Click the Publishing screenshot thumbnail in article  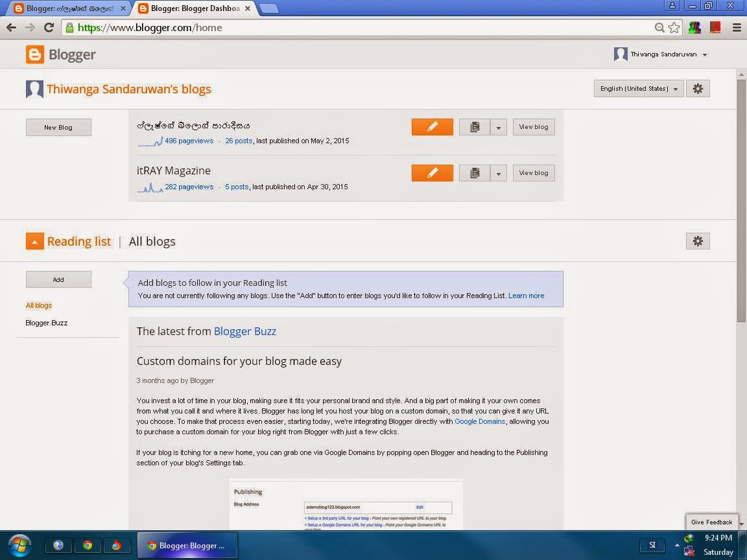click(x=346, y=504)
